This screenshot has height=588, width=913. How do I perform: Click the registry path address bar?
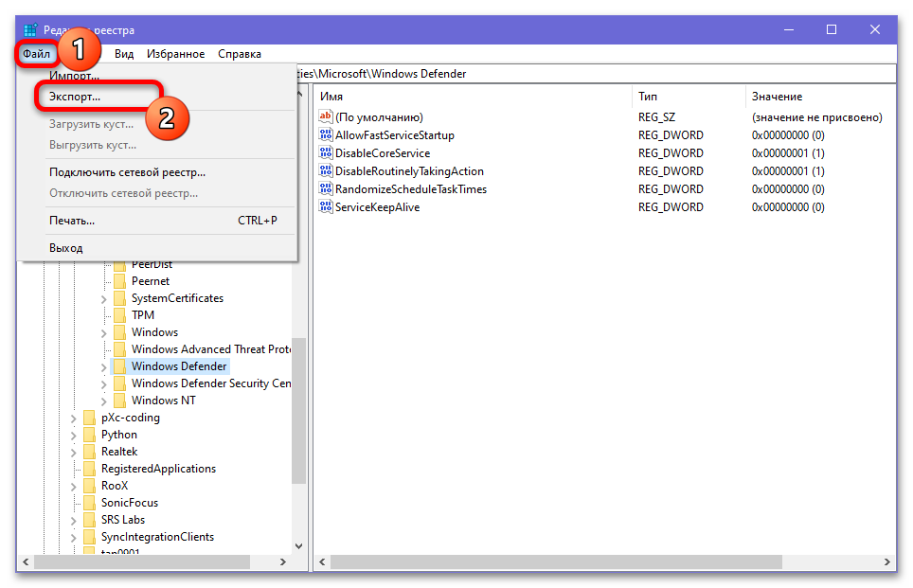[x=596, y=74]
